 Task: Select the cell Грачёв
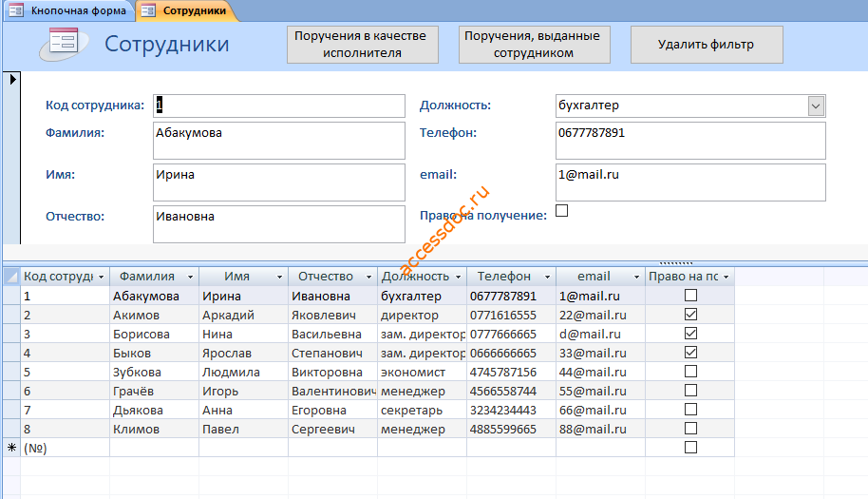point(155,391)
